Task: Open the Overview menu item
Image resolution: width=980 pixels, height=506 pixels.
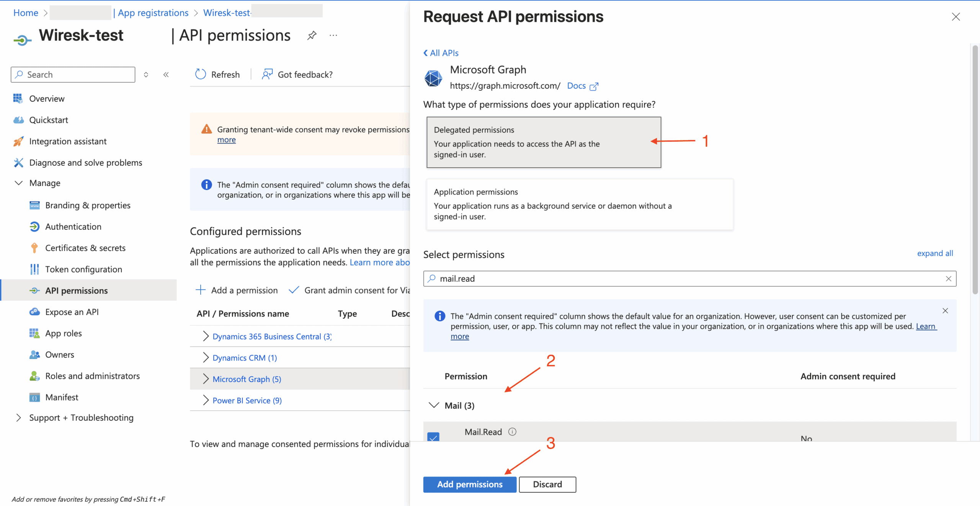Action: pyautogui.click(x=47, y=98)
